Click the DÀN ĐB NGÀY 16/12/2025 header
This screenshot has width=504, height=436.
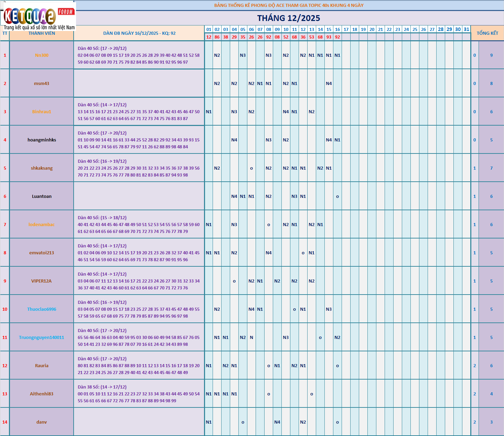(139, 33)
